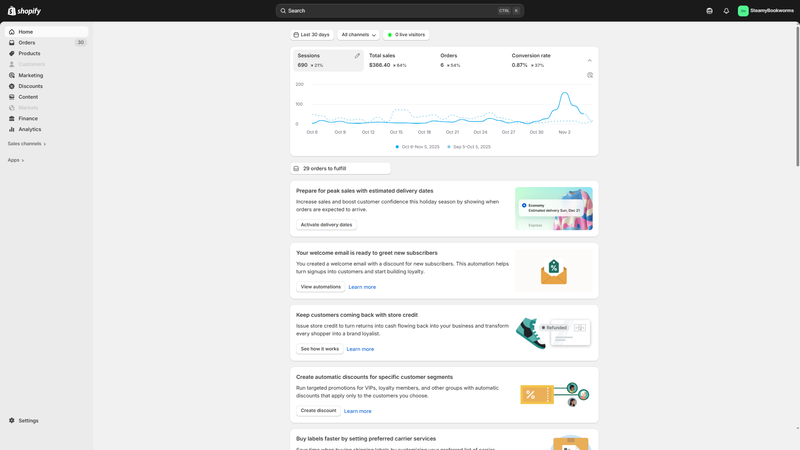Click Learn more beside Create discount

coord(358,411)
